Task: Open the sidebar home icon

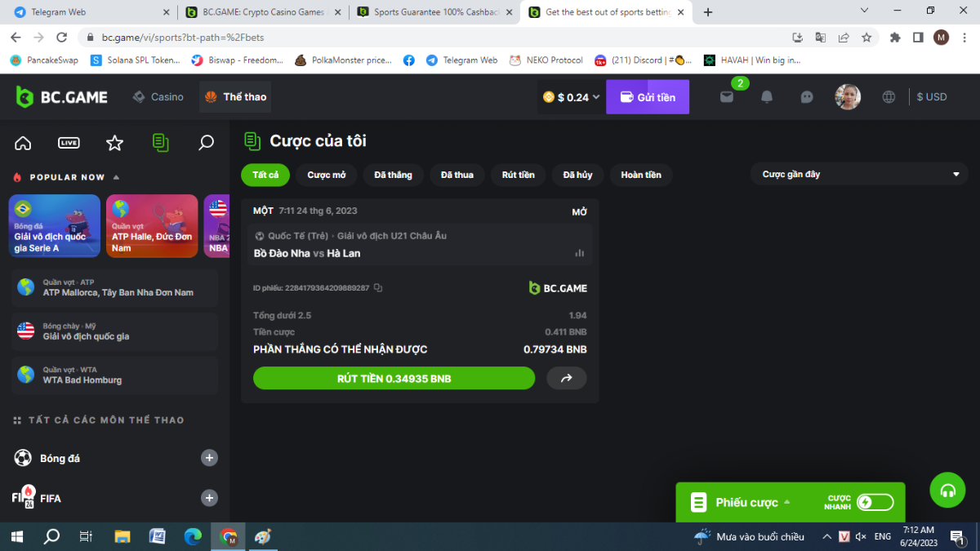Action: tap(23, 143)
